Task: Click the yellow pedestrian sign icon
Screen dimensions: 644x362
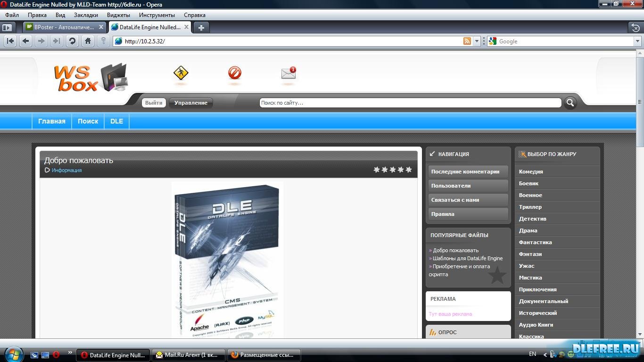Action: tap(181, 73)
